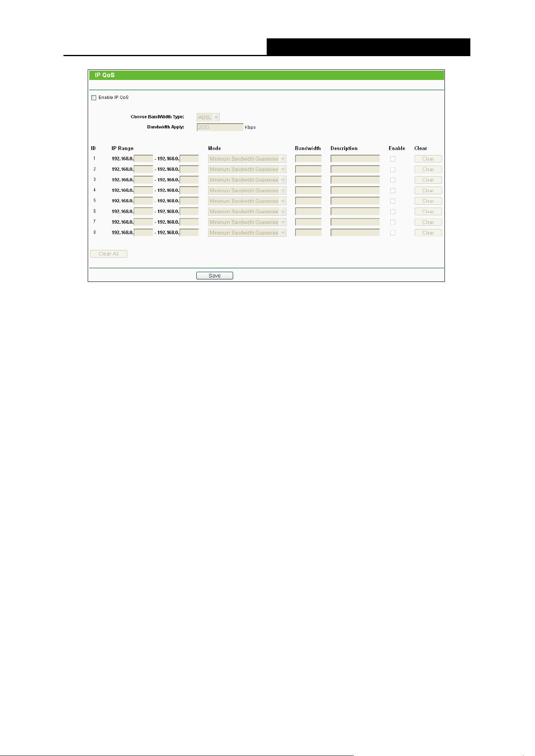Open the Mode dropdown for rule 6
535x756 pixels.
click(247, 212)
